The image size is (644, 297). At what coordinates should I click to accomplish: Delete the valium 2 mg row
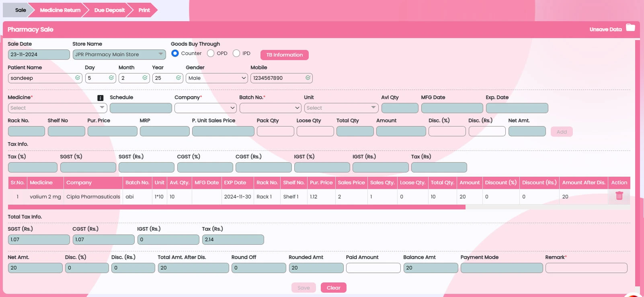(619, 196)
